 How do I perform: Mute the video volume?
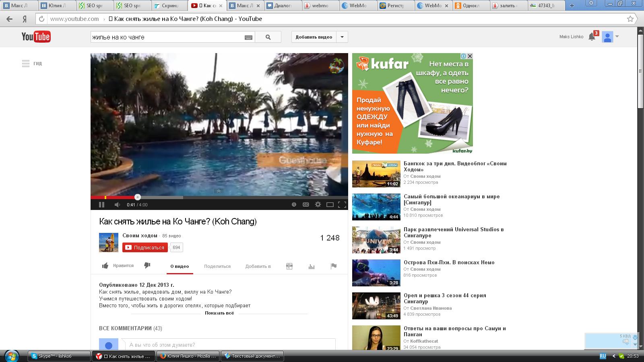click(x=117, y=205)
